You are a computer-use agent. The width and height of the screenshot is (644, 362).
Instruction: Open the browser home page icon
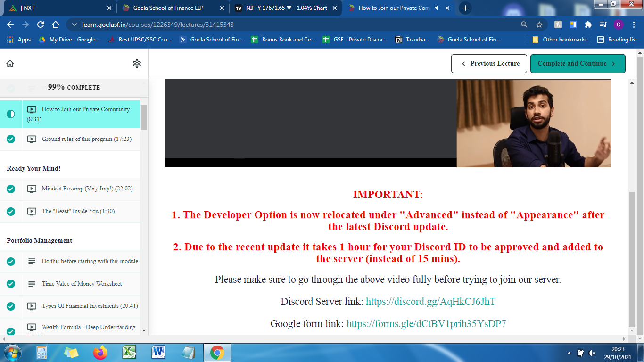(x=56, y=25)
